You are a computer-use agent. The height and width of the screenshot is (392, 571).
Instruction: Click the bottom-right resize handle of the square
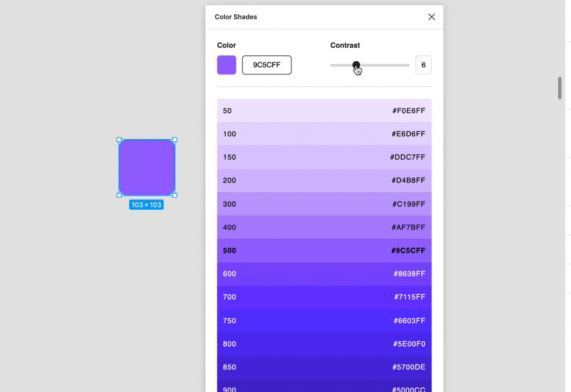click(x=175, y=195)
